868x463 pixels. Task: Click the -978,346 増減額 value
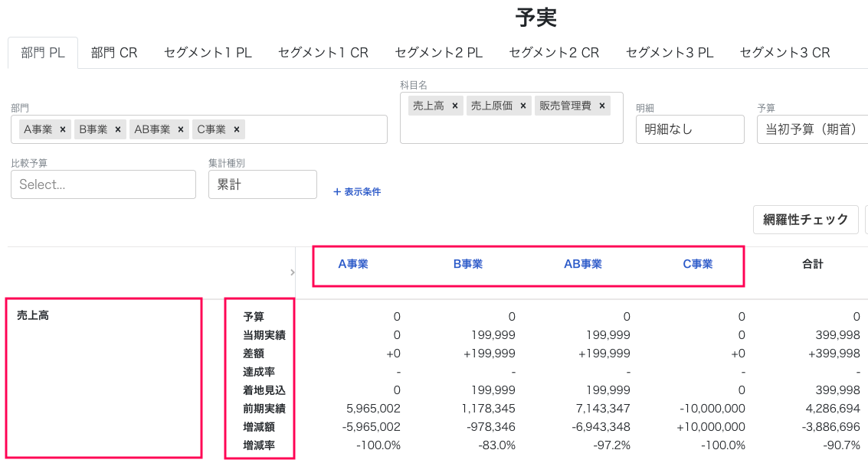(x=492, y=427)
